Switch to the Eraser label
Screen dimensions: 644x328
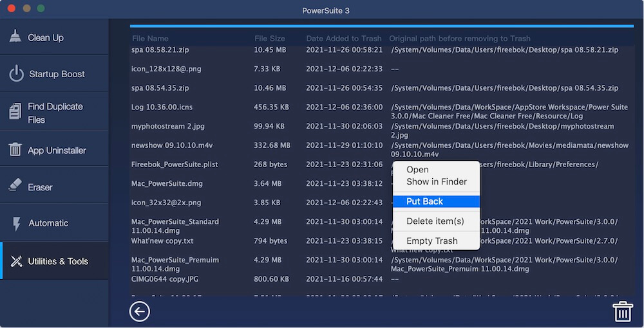40,187
